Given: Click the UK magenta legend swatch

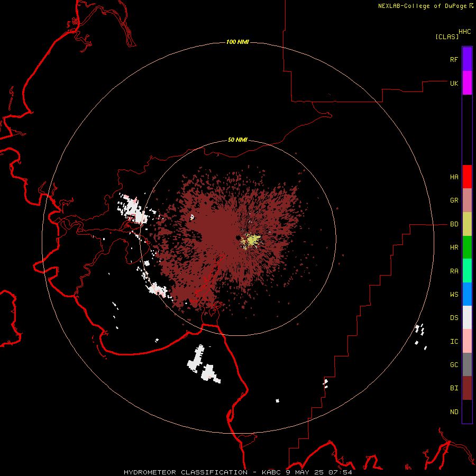Looking at the screenshot, I should pos(467,83).
